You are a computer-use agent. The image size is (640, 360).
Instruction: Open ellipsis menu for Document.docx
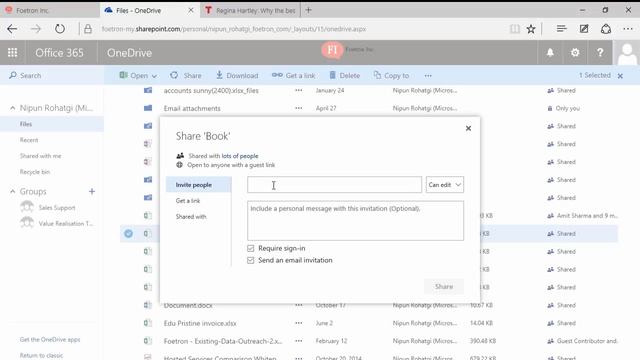point(299,305)
